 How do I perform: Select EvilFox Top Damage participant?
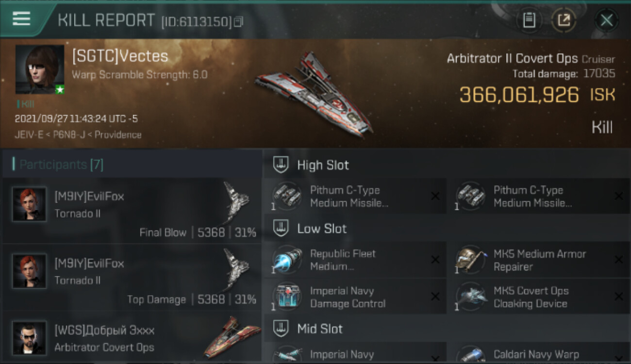click(132, 278)
